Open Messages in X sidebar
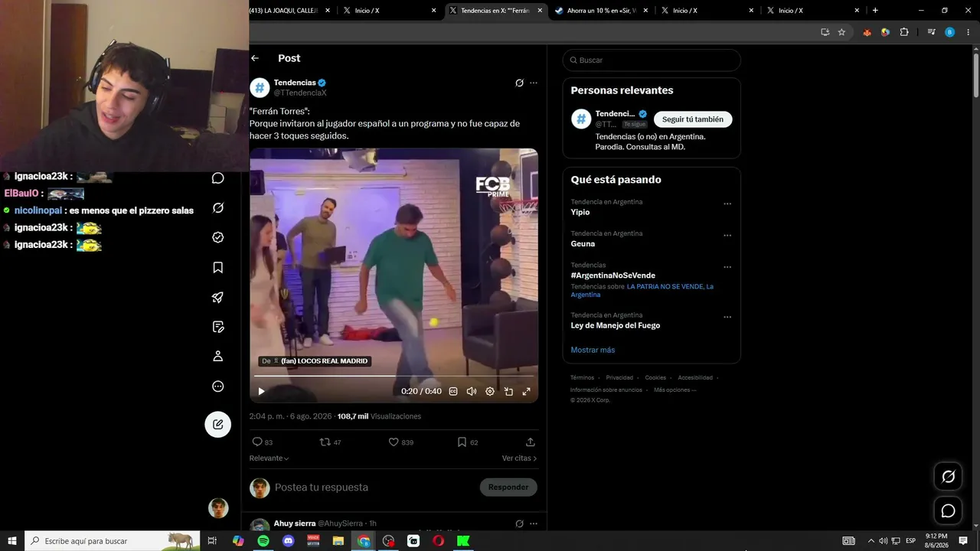The image size is (980, 551). pos(218,178)
